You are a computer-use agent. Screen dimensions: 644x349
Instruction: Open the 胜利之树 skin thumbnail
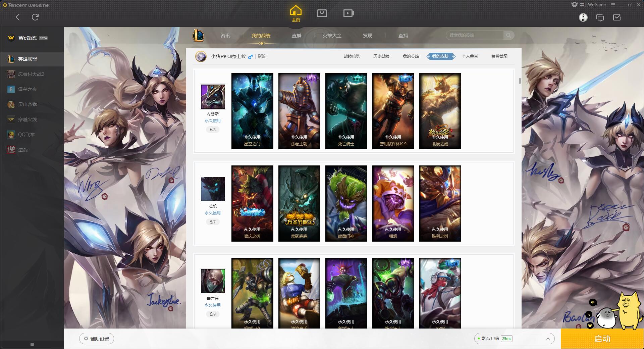440,203
